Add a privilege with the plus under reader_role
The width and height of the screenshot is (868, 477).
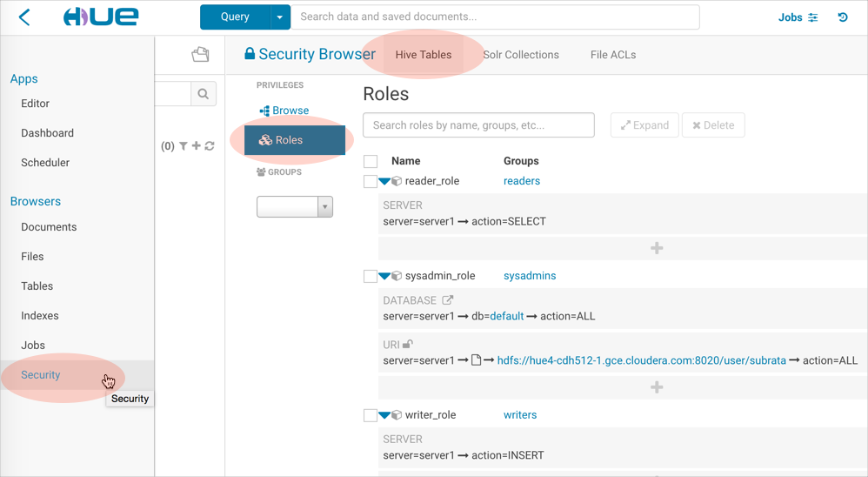click(x=657, y=248)
